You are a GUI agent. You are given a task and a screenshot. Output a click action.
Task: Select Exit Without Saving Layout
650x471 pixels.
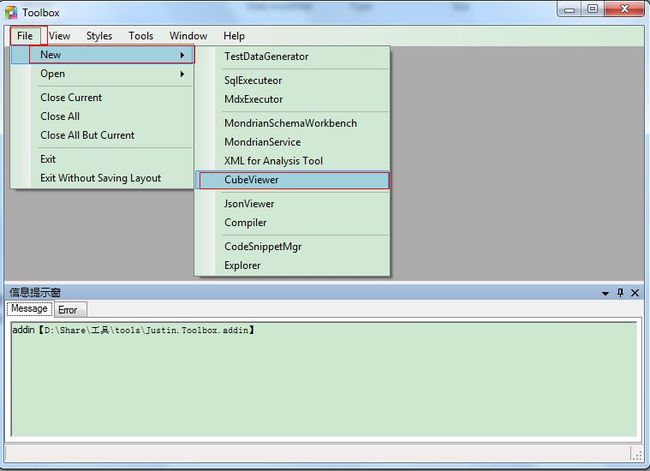tap(102, 178)
